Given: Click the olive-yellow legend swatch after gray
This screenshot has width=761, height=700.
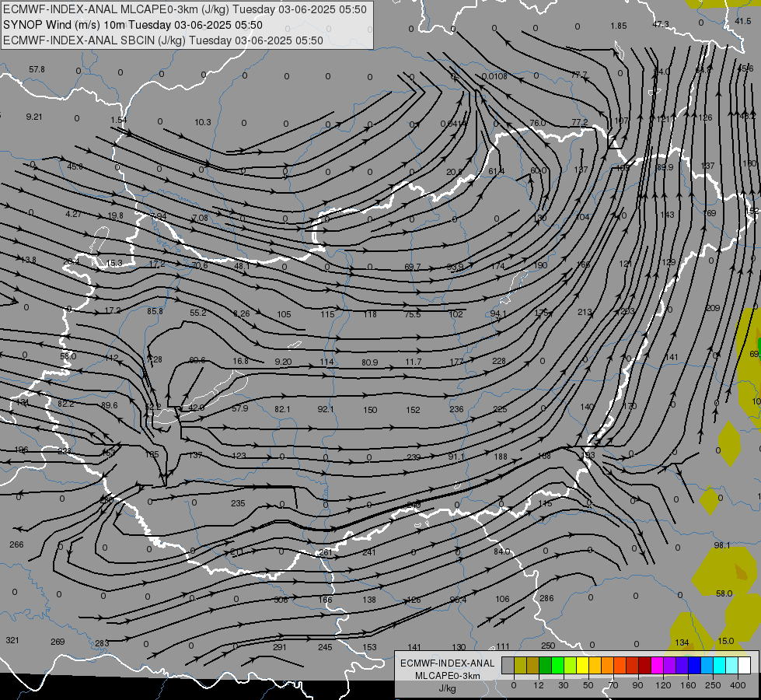Looking at the screenshot, I should (x=520, y=666).
